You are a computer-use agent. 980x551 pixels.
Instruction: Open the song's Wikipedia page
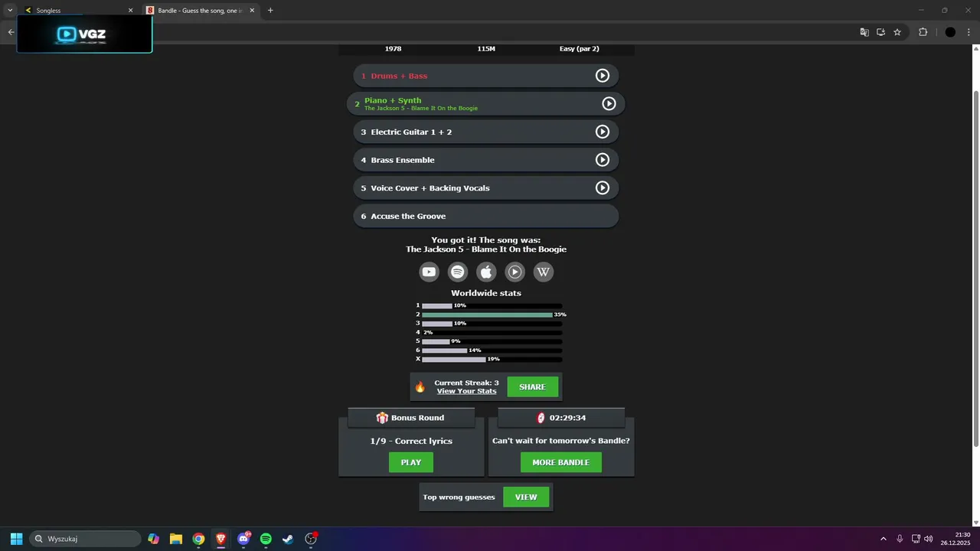tap(544, 272)
